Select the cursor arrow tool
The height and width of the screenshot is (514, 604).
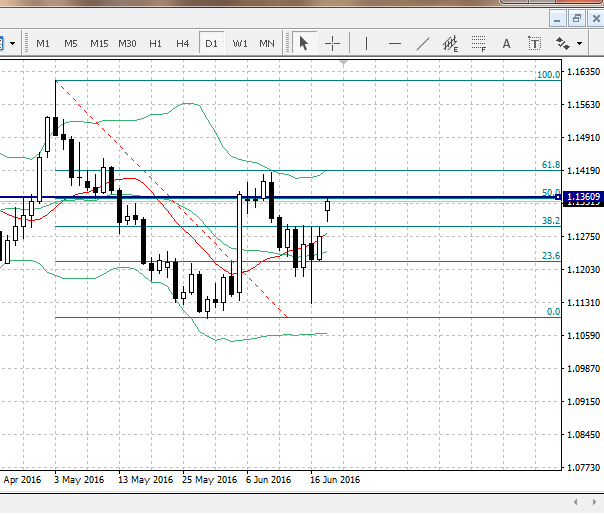point(304,44)
